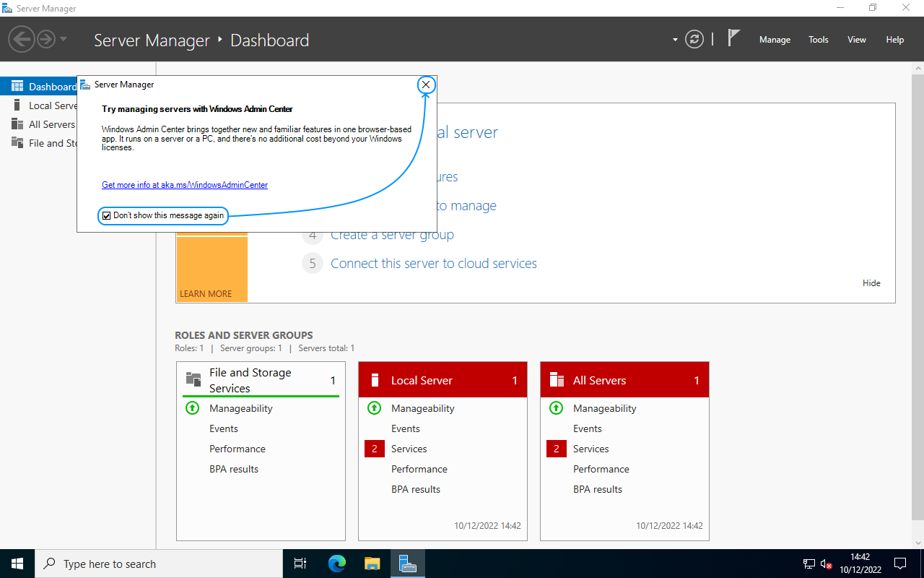Click Events in All Servers tile
Screen dimensions: 924x578
(588, 428)
